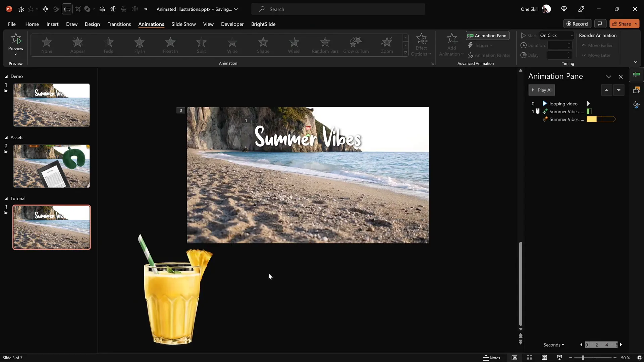This screenshot has height=362, width=644.
Task: Apply the None animation to remove effects
Action: coord(46,45)
